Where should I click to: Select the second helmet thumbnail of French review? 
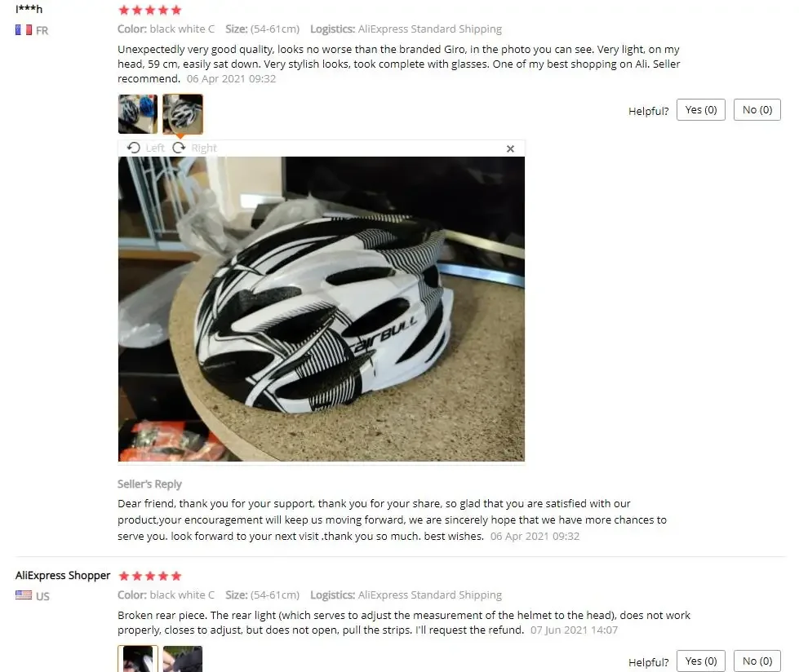[x=183, y=114]
